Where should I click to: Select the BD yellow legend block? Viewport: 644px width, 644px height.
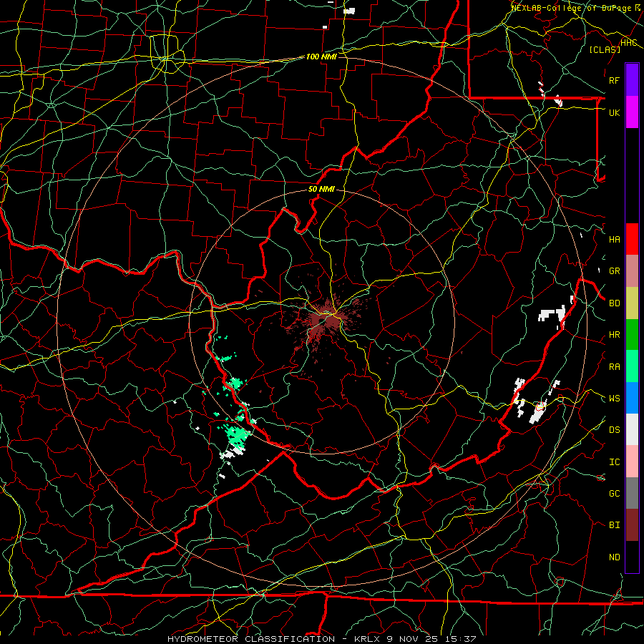(632, 303)
